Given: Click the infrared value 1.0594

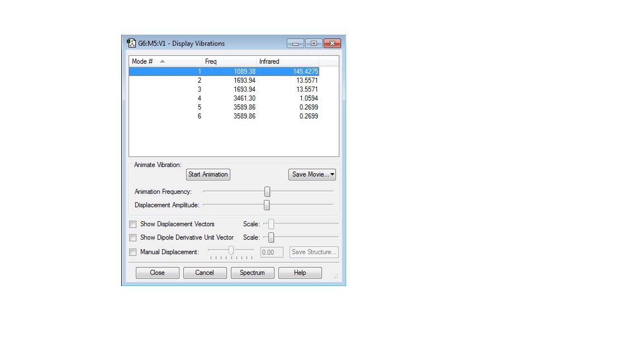Looking at the screenshot, I should click(x=309, y=98).
